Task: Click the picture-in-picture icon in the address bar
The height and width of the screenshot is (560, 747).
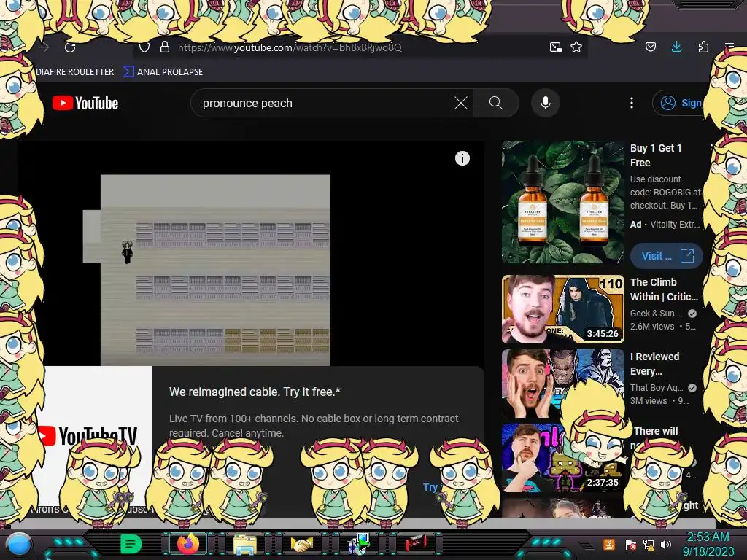Action: (555, 47)
